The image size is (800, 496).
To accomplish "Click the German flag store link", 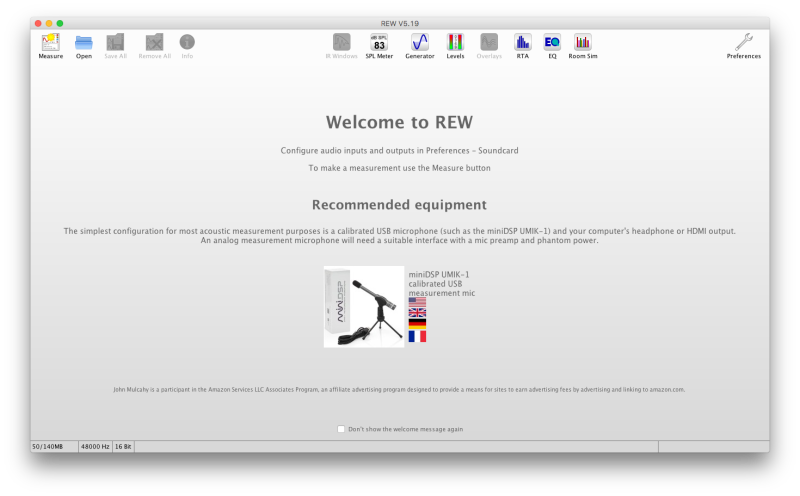I will [417, 324].
